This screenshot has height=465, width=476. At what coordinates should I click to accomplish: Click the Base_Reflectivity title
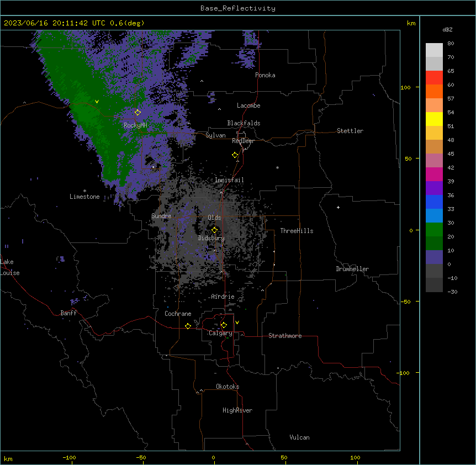(238, 8)
